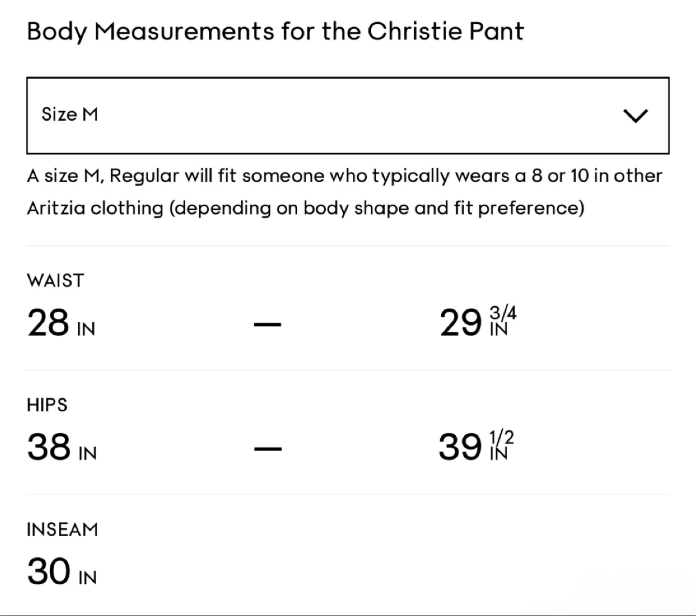
Task: Click the dash between the waist values
Action: click(x=267, y=324)
